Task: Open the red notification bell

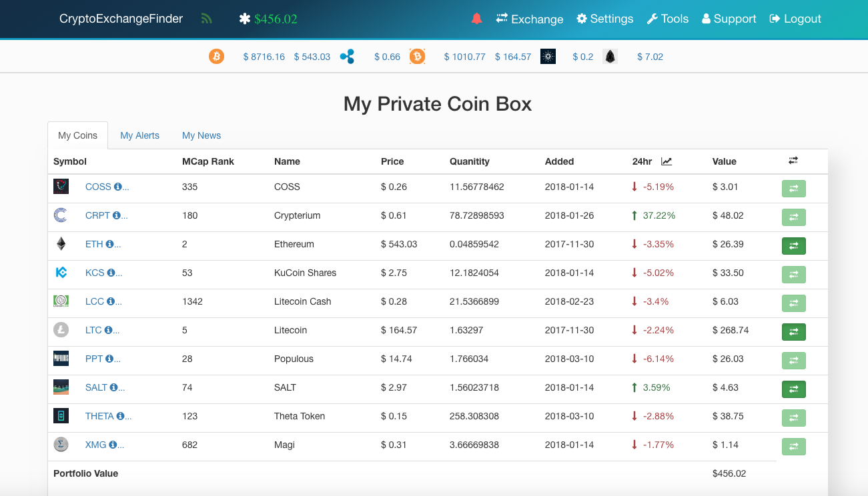Action: click(476, 19)
